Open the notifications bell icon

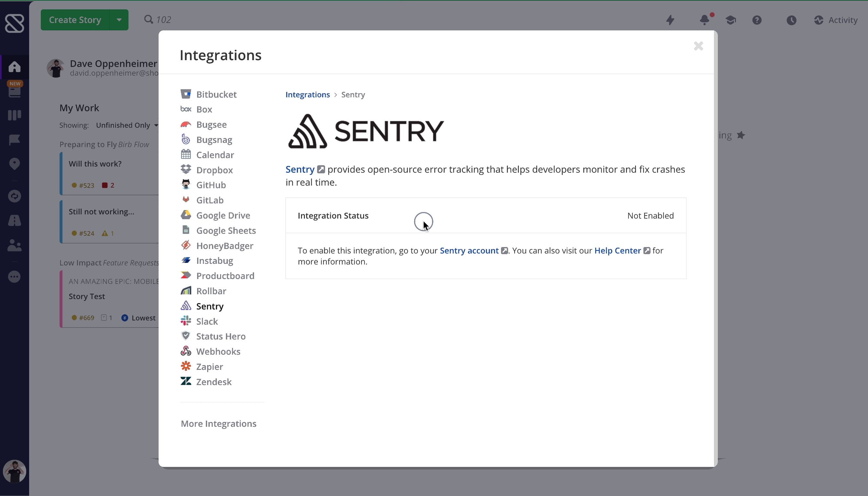(704, 20)
